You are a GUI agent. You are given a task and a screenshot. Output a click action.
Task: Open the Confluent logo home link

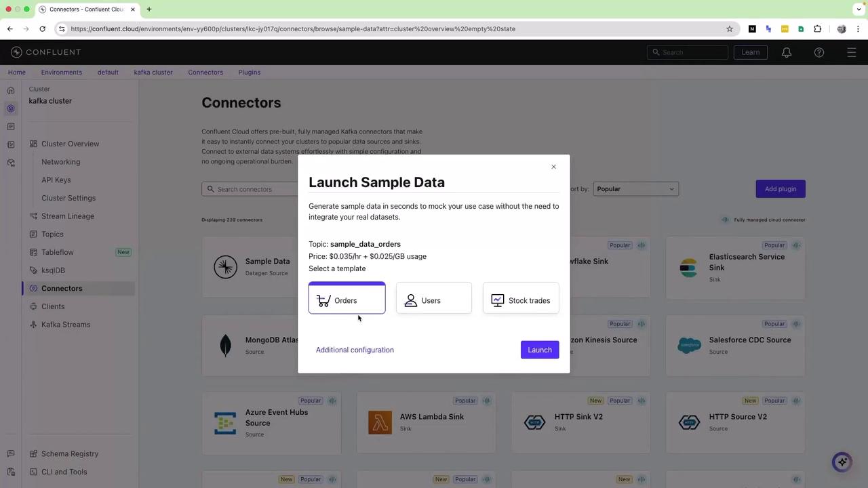tap(45, 52)
